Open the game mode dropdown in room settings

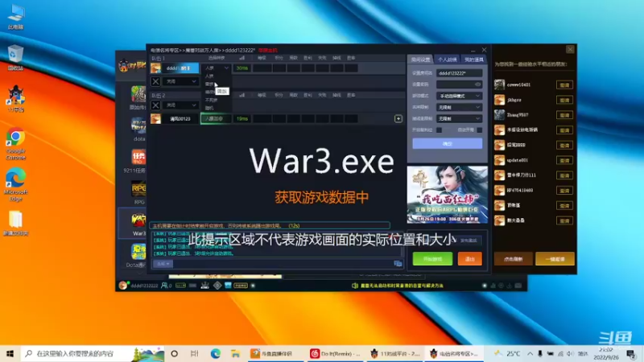coord(459,96)
